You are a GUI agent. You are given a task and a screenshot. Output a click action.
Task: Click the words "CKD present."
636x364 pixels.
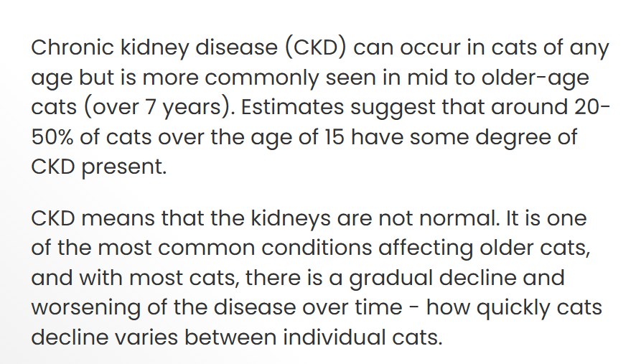[99, 167]
